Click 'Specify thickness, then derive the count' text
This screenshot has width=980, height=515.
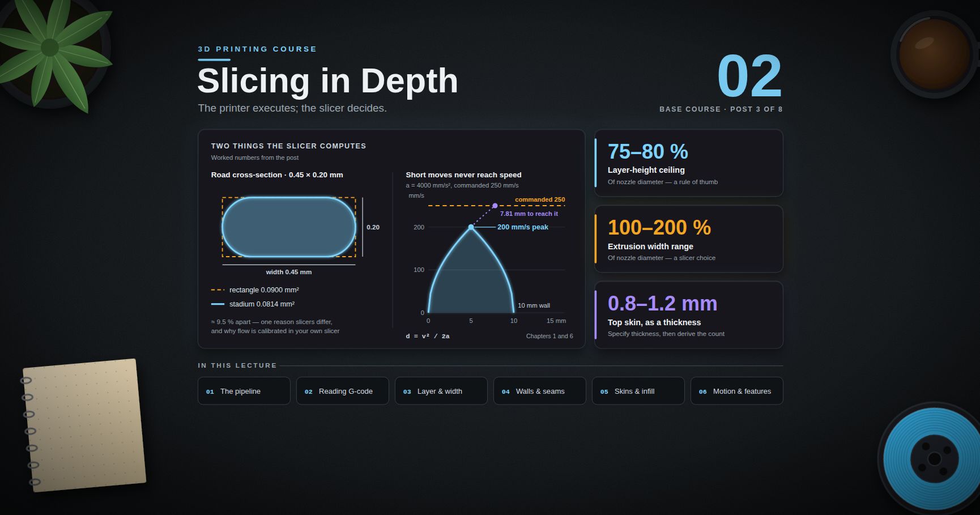[x=666, y=334]
